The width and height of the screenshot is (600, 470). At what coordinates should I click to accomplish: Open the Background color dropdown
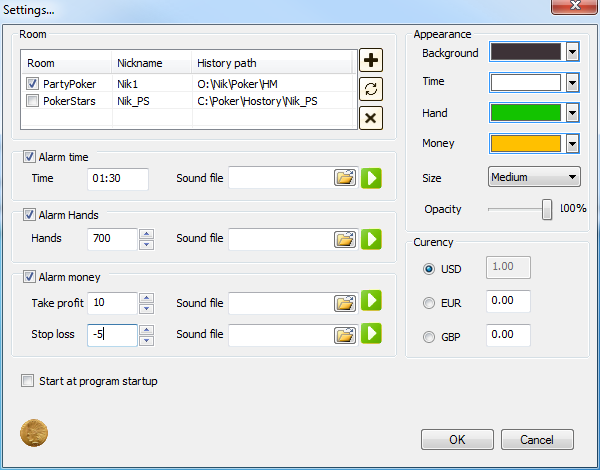tap(573, 52)
